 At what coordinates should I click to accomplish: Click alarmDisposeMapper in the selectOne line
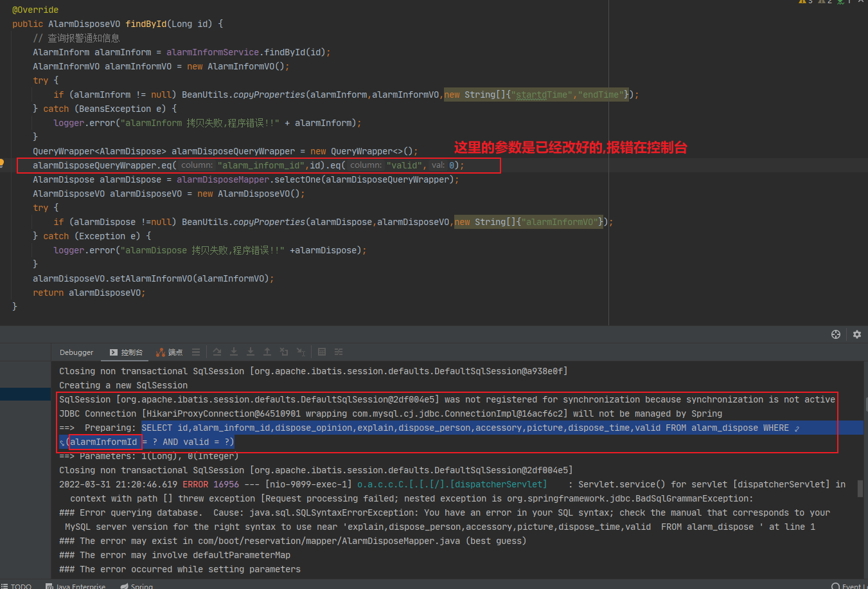point(223,179)
